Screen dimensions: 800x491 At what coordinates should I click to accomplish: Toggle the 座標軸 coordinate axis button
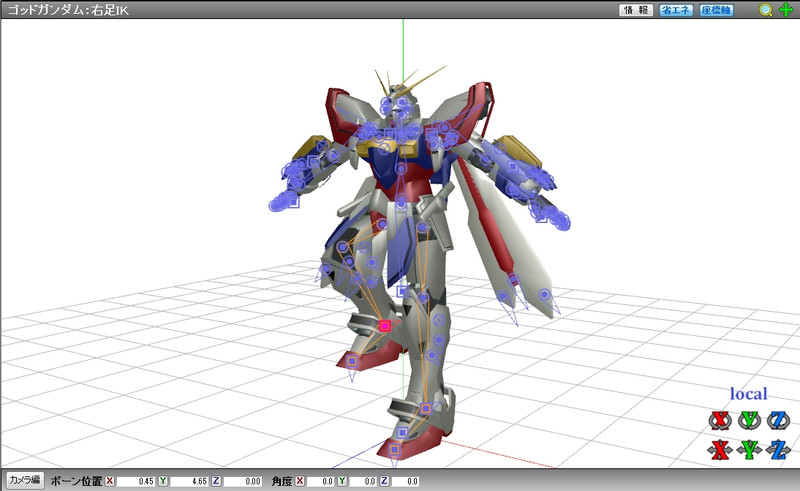[x=716, y=10]
